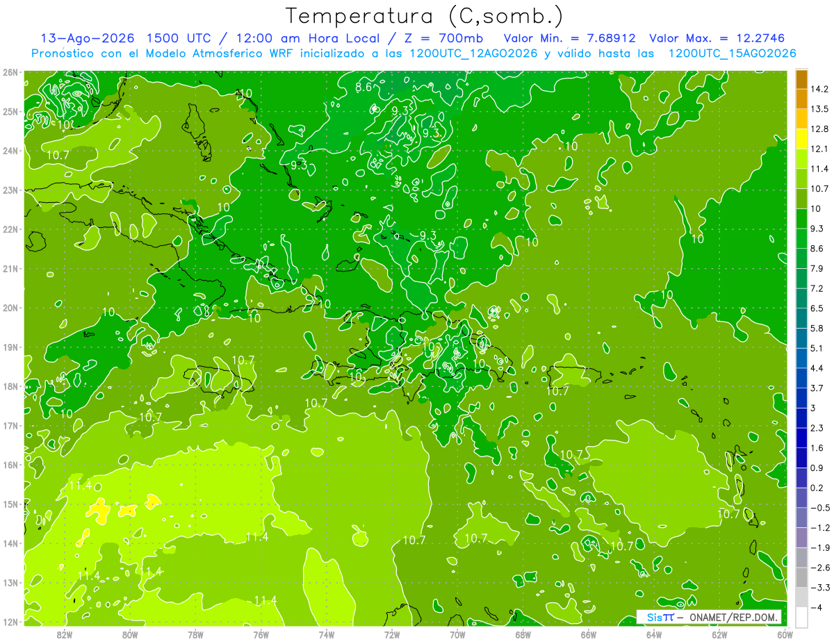This screenshot has width=834, height=644.
Task: Click the 17N latitude axis label
Action: pos(10,425)
